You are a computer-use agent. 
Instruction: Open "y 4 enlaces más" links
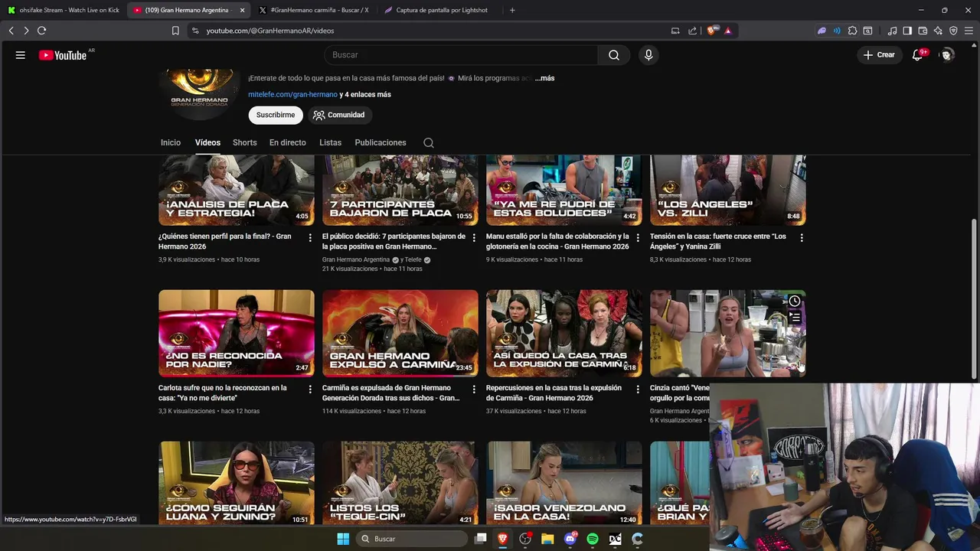pyautogui.click(x=365, y=95)
